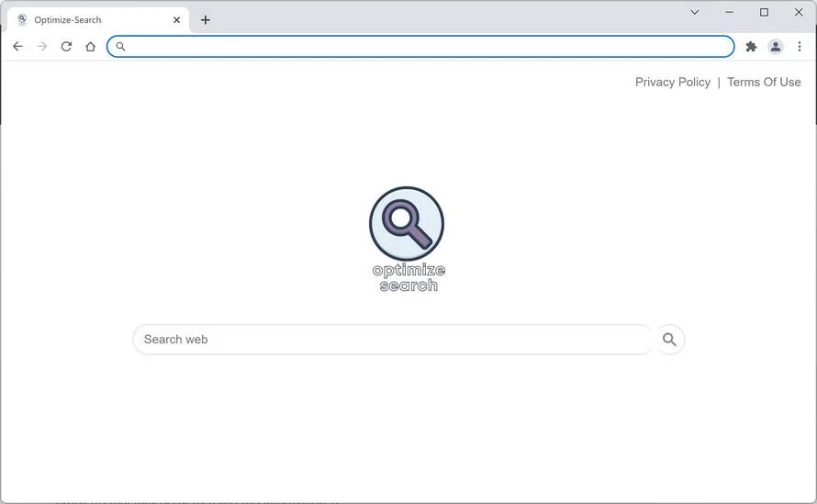Open the Chrome three-dot menu
Screen dimensions: 817x504
pos(800,47)
